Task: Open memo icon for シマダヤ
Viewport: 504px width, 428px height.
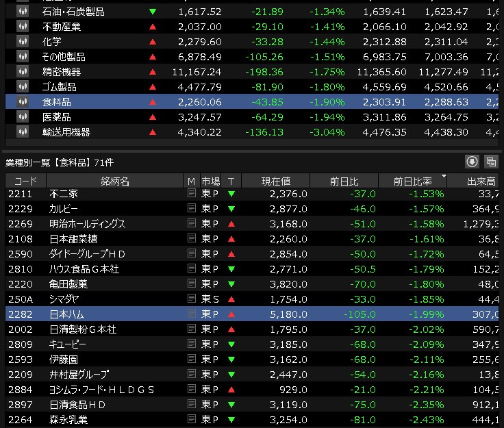Action: click(x=192, y=299)
